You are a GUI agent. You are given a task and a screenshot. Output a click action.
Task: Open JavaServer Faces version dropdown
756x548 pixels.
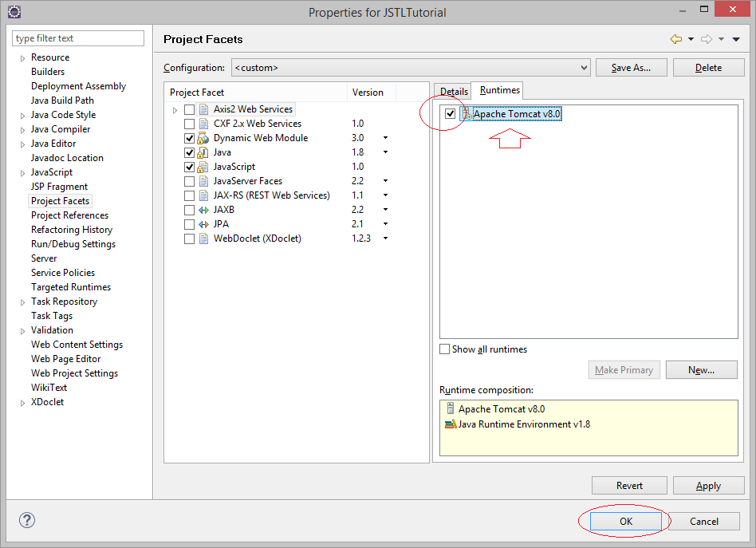tap(385, 181)
